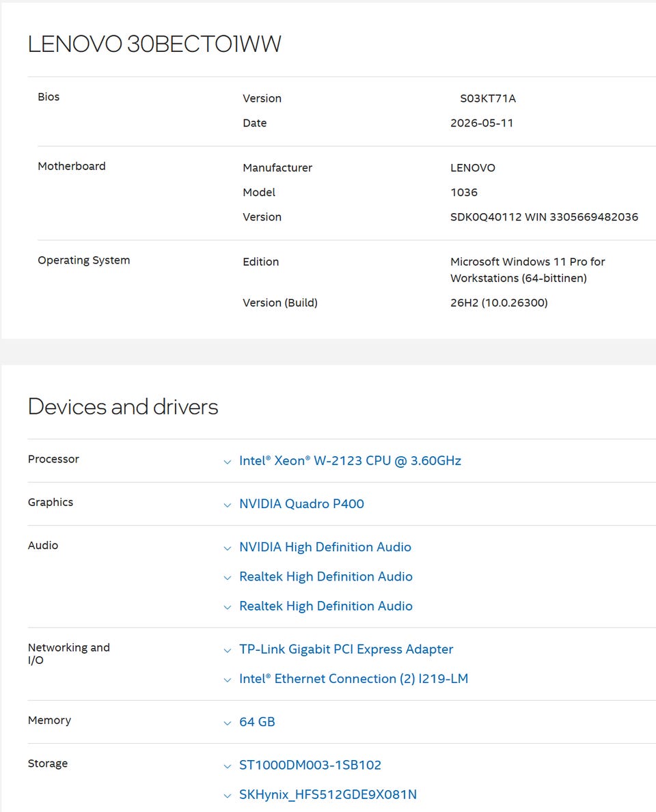The height and width of the screenshot is (812, 656).
Task: Click the Motherboard section label
Action: pos(72,166)
